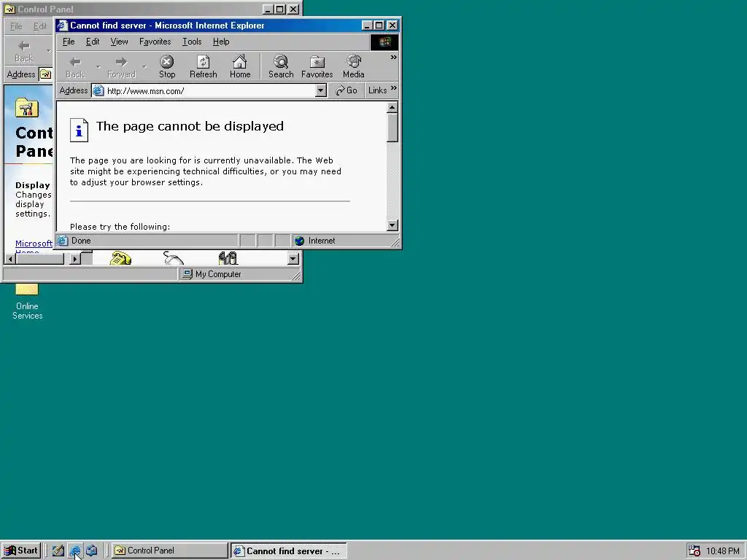Click 'Please try the following:' text

[x=120, y=227]
